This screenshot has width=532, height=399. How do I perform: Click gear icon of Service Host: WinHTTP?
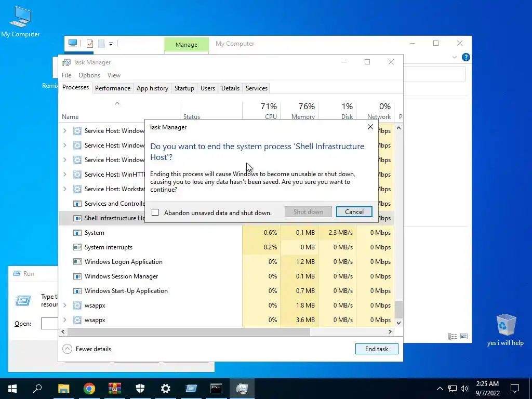(77, 175)
